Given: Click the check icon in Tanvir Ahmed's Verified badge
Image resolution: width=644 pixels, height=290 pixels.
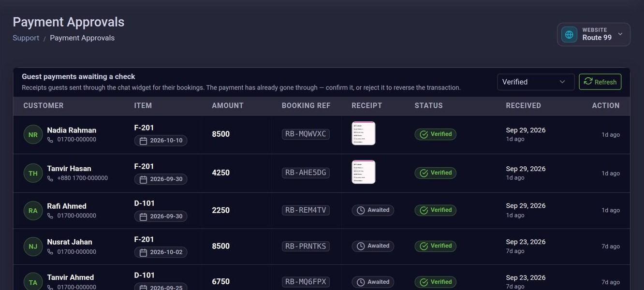Looking at the screenshot, I should [x=424, y=282].
